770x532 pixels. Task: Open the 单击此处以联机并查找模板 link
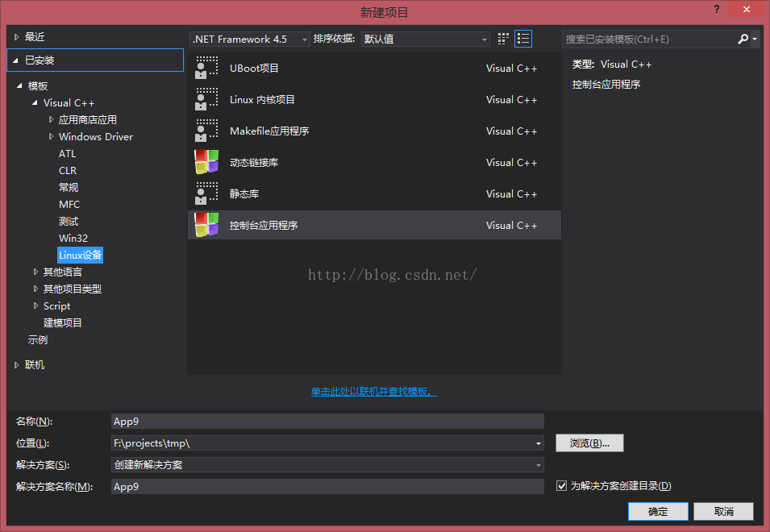tap(373, 392)
